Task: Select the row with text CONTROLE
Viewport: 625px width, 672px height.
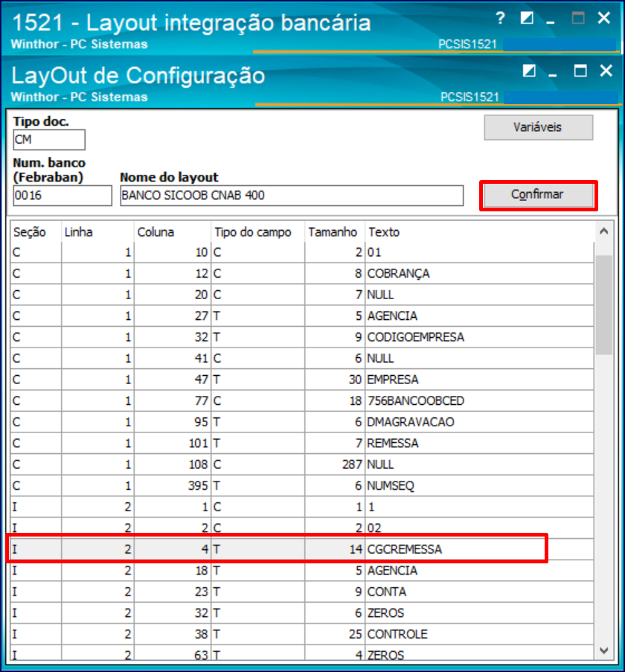Action: coord(302,634)
